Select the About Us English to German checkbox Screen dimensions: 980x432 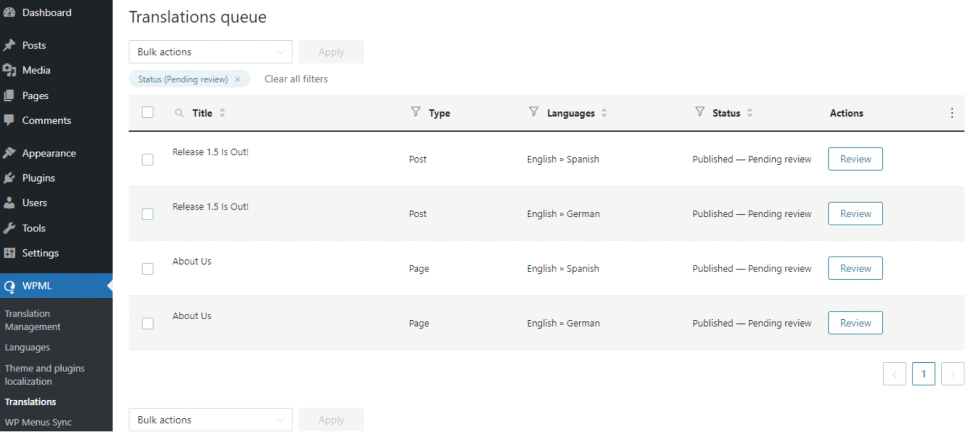point(148,323)
